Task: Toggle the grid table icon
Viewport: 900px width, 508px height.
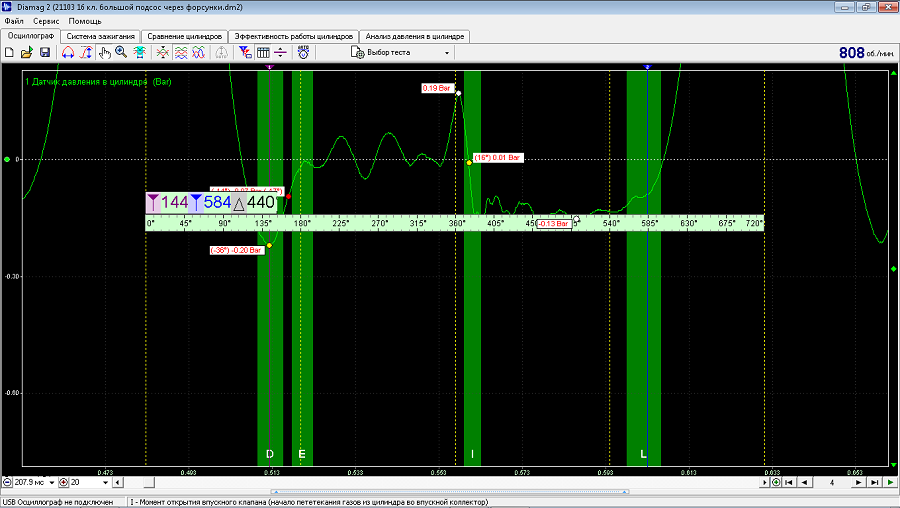Action: [263, 52]
